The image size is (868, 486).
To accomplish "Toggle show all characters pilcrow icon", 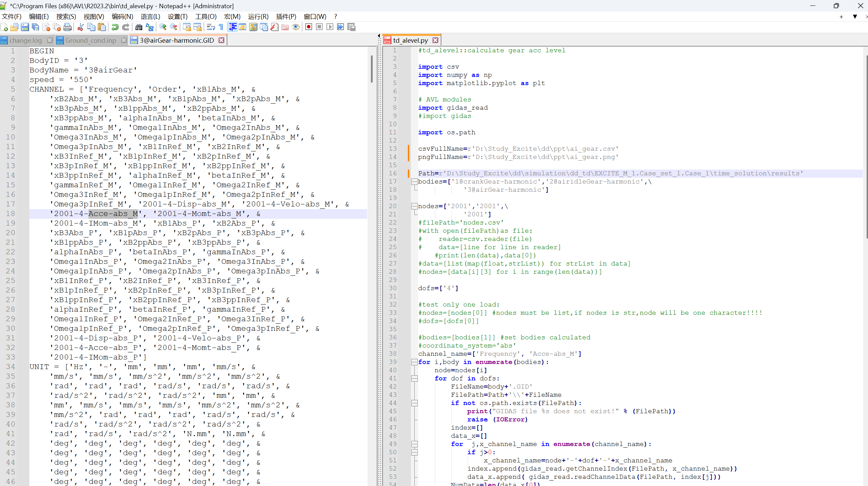I will click(221, 27).
